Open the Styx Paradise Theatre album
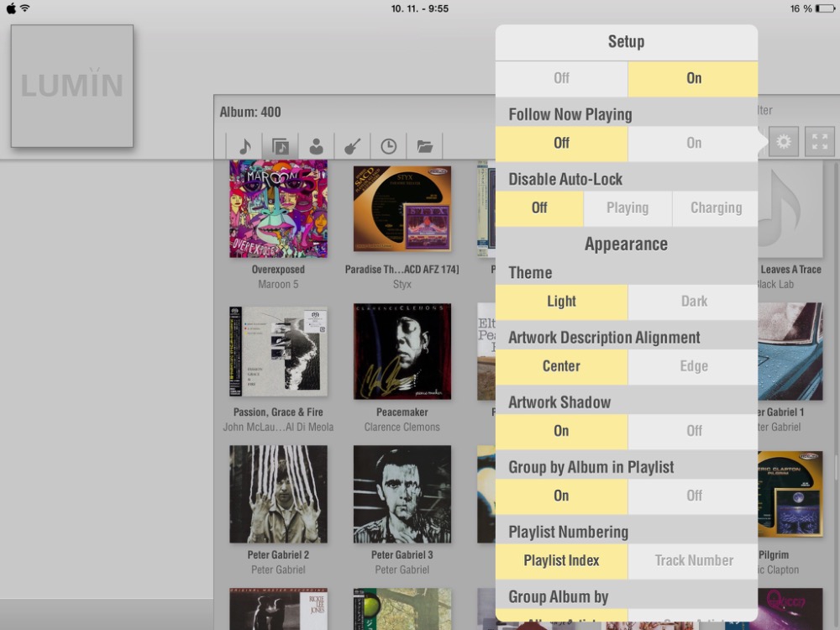840x630 pixels. pyautogui.click(x=402, y=208)
